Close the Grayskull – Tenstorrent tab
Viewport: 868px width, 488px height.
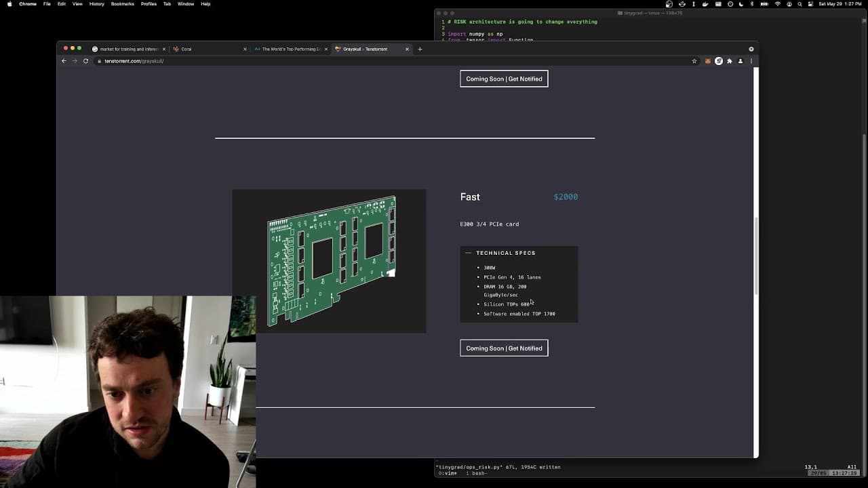[407, 49]
